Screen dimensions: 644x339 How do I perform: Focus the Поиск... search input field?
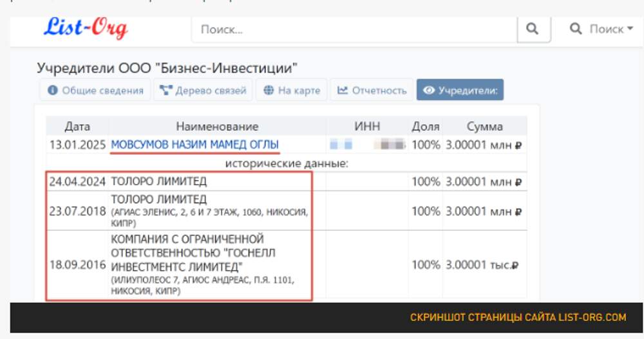click(x=354, y=29)
